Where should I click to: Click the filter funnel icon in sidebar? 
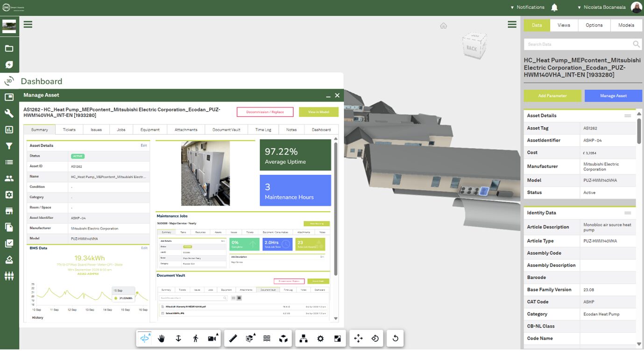(x=9, y=145)
